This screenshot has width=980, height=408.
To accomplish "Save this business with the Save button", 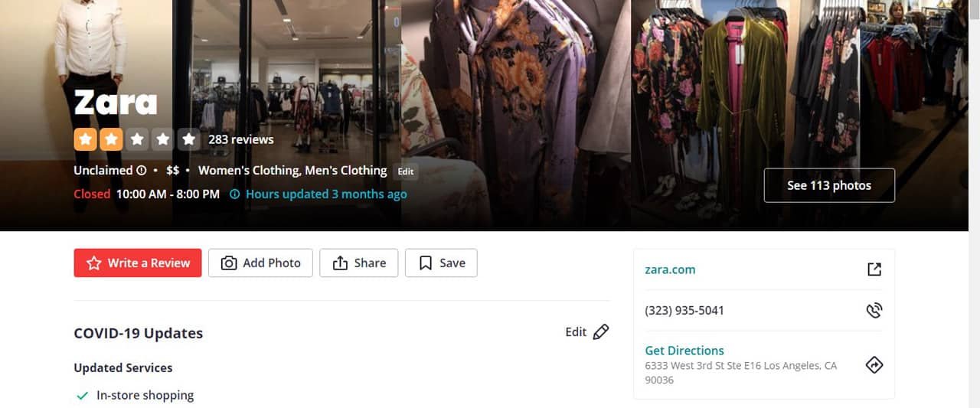I will [441, 263].
